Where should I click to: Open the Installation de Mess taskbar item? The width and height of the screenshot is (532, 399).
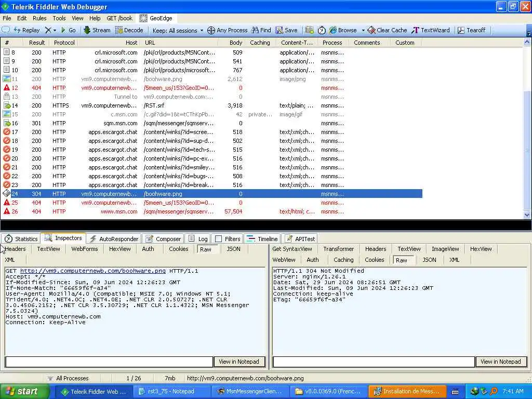click(x=407, y=392)
